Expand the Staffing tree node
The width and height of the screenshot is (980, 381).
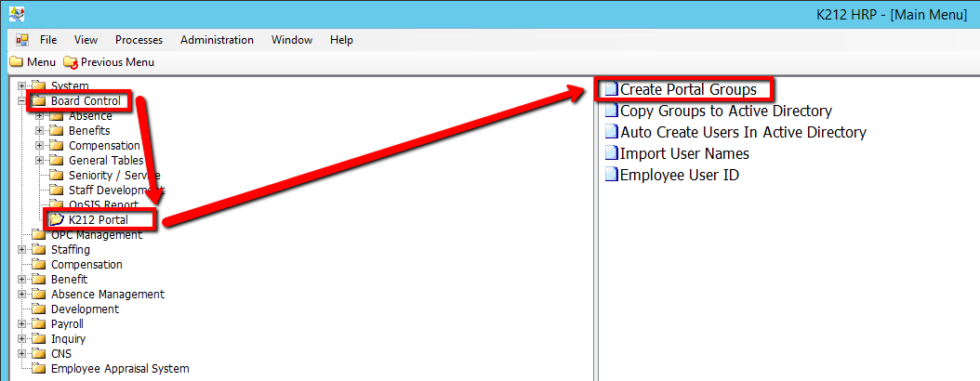pos(22,250)
